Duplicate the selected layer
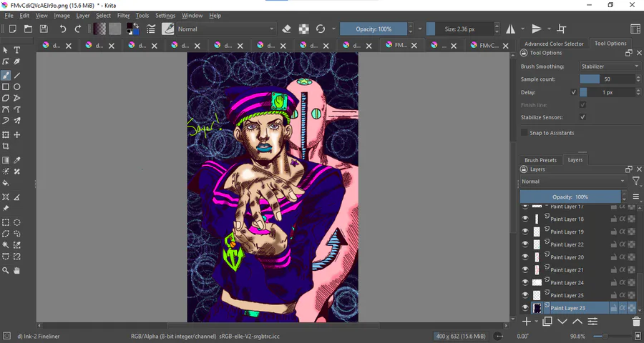Viewport: 644px width, 343px height. (547, 322)
